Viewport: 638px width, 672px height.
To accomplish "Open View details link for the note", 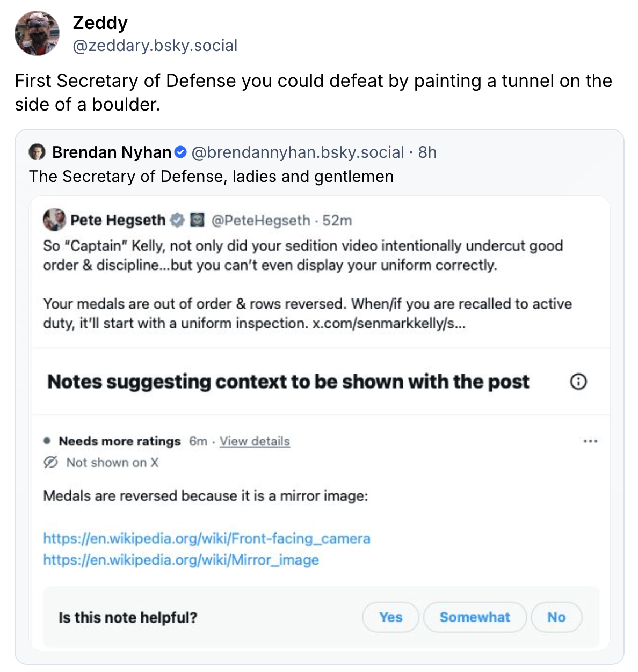I will [255, 441].
